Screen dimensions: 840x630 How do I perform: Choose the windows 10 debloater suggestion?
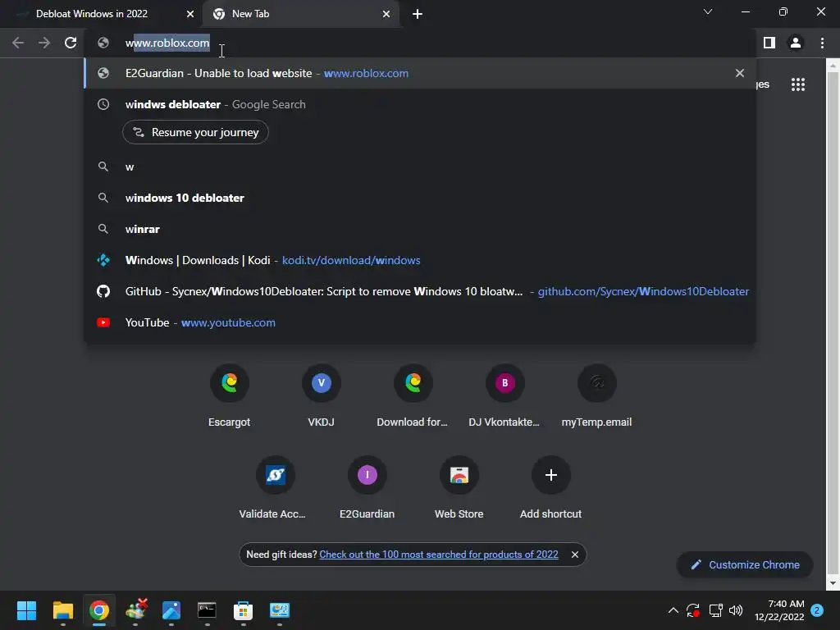(x=420, y=198)
